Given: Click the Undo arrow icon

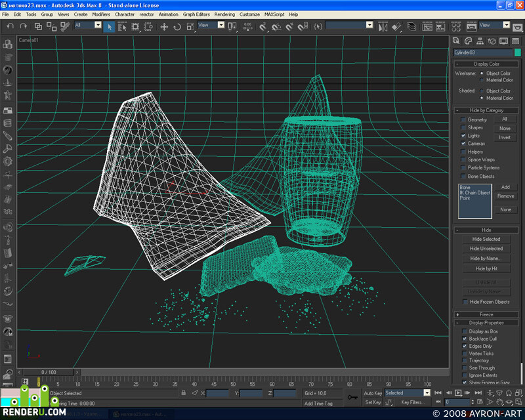Looking at the screenshot, I should 10,26.
